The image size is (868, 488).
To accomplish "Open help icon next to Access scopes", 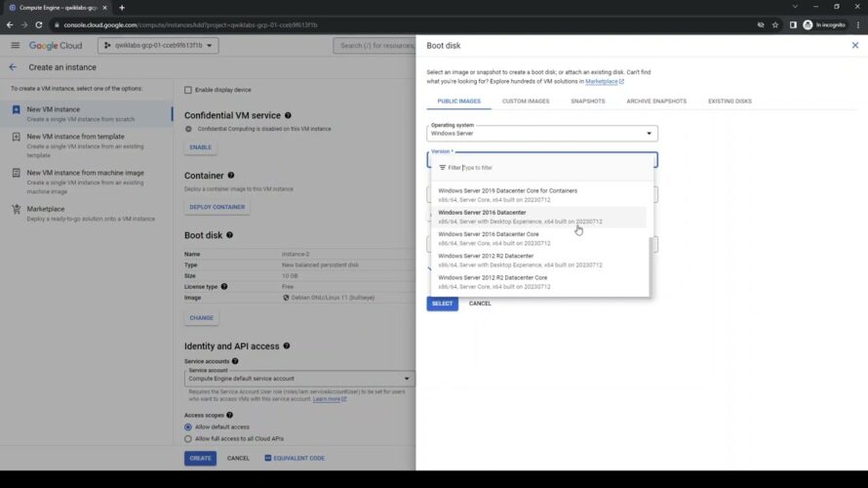I will tap(230, 415).
